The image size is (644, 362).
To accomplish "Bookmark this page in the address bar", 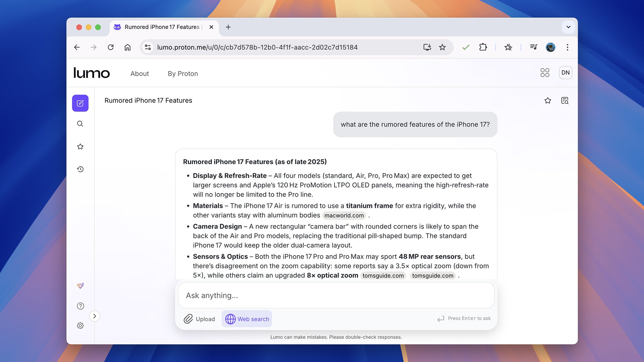I will (x=442, y=47).
